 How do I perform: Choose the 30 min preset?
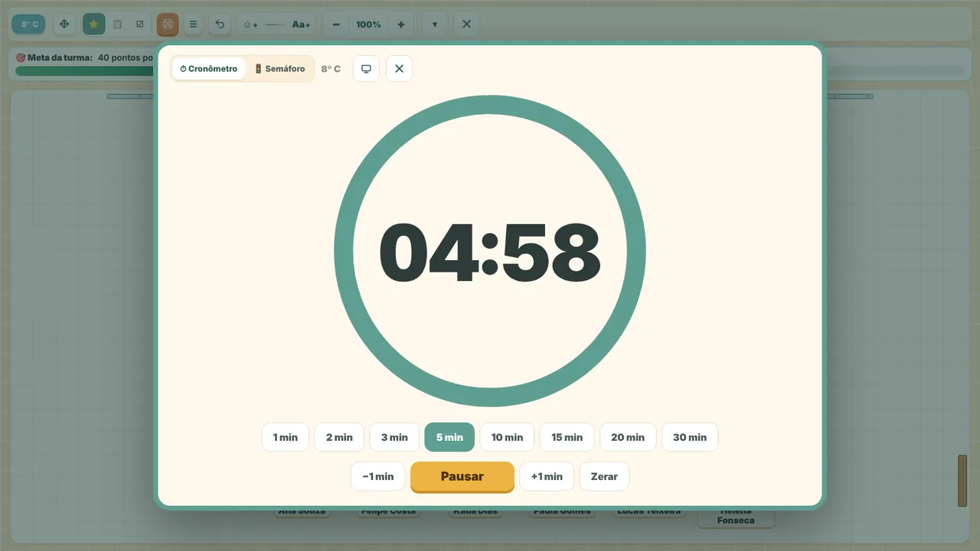[x=690, y=437]
